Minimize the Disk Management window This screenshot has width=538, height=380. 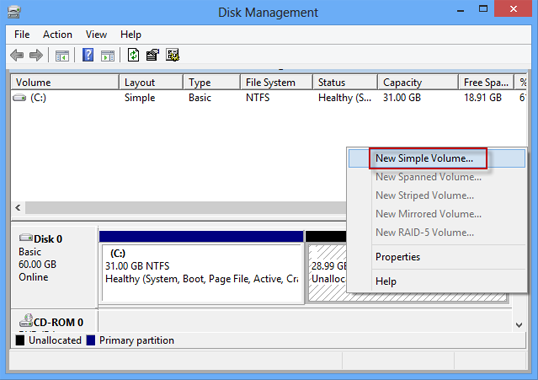(460, 10)
